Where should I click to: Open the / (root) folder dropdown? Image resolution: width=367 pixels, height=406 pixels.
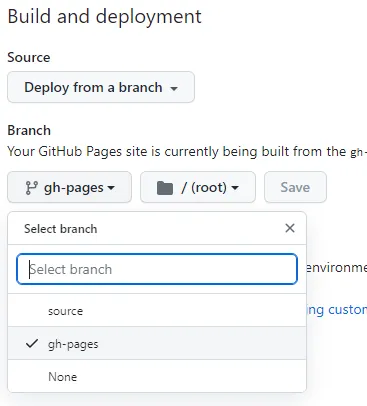point(198,187)
